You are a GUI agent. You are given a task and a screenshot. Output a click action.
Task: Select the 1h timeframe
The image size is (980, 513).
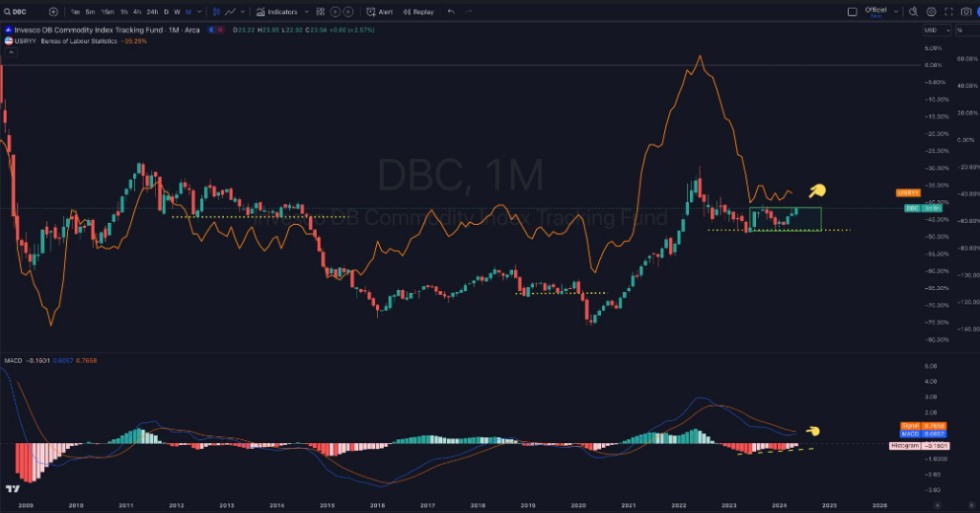click(123, 11)
